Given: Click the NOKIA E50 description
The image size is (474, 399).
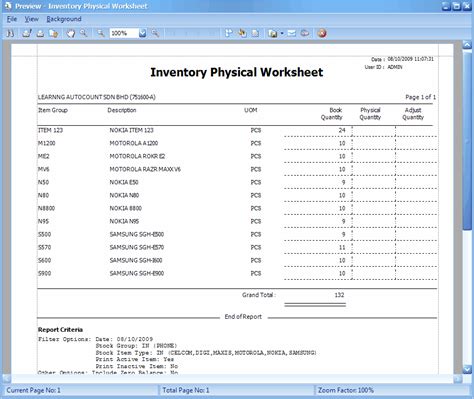Looking at the screenshot, I should (x=124, y=182).
